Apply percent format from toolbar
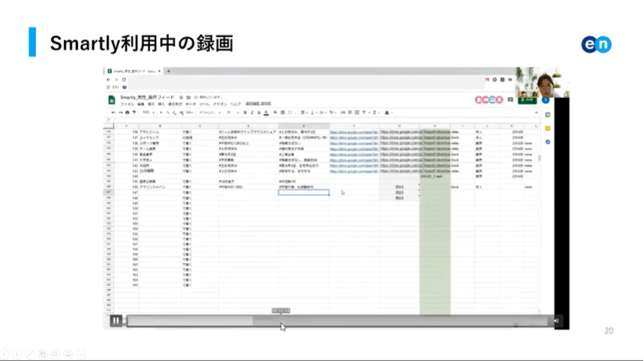Image resolution: width=644 pixels, height=361 pixels. (168, 112)
